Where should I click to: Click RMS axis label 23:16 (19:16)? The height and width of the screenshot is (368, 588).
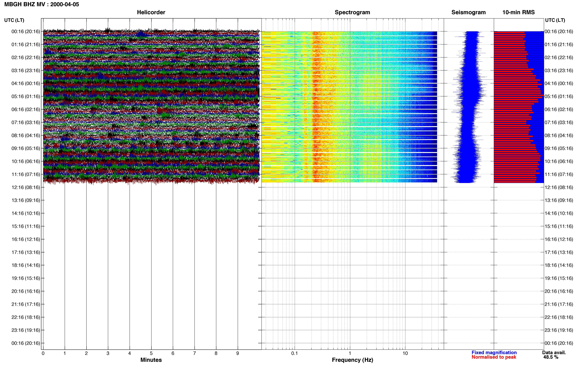click(x=559, y=330)
